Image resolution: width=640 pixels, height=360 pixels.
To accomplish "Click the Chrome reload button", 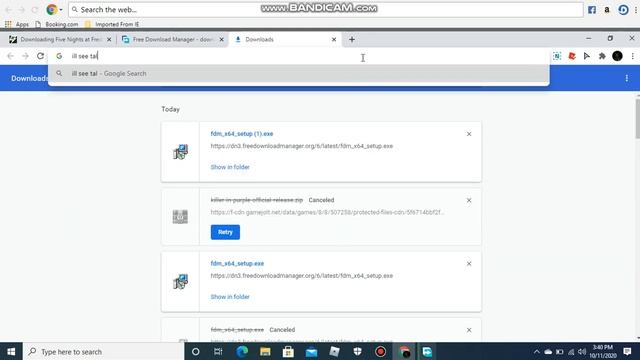I will (x=40, y=56).
